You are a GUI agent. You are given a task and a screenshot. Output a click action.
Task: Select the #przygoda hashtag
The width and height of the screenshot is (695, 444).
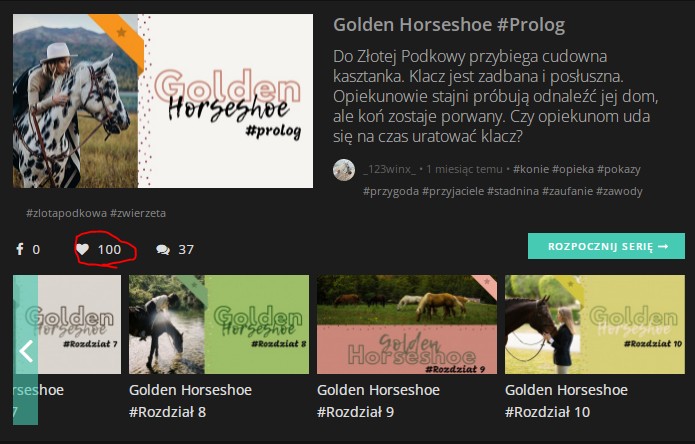[x=391, y=191]
